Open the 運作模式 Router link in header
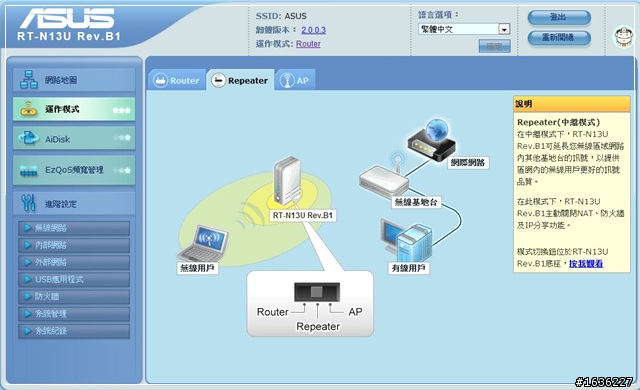Viewport: 640px width, 390px height. point(308,44)
